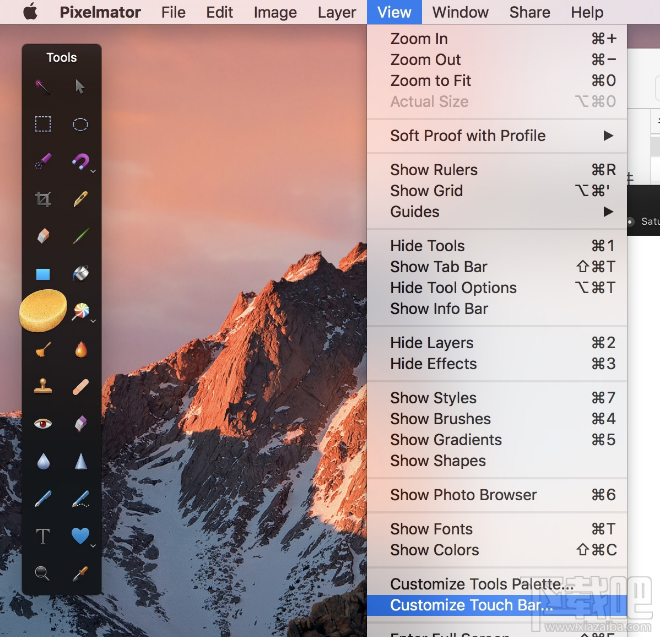
Task: Pick the Color Replace lollipop tool
Action: point(81,311)
